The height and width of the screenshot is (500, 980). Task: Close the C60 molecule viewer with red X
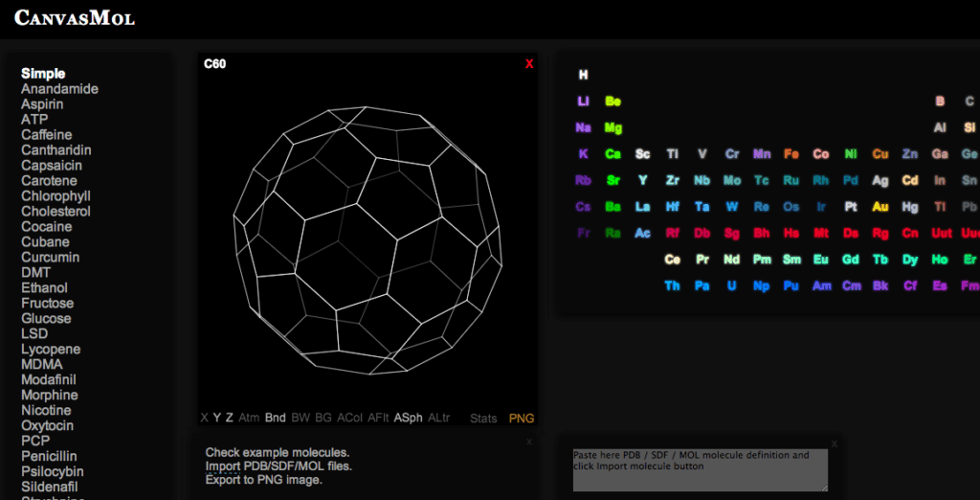point(529,64)
